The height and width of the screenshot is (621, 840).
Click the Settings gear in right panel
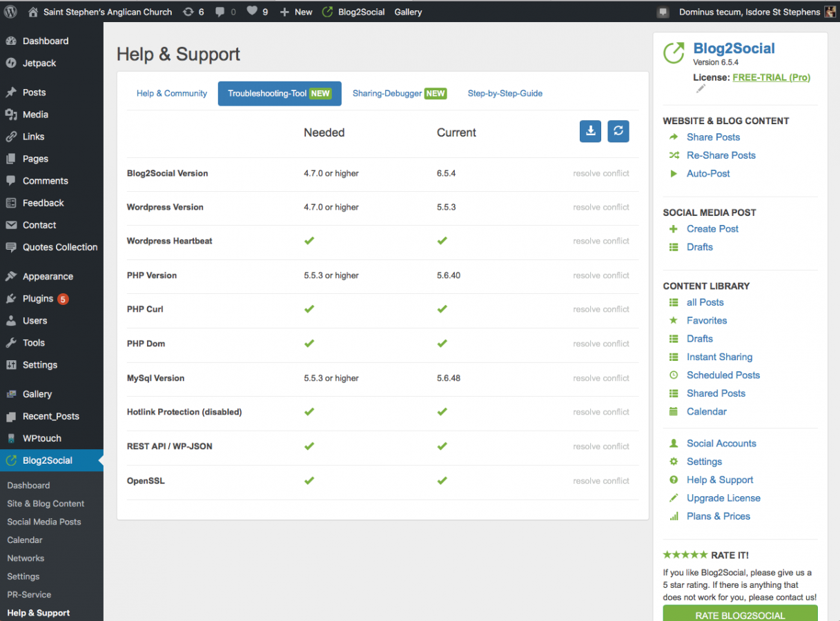point(674,462)
